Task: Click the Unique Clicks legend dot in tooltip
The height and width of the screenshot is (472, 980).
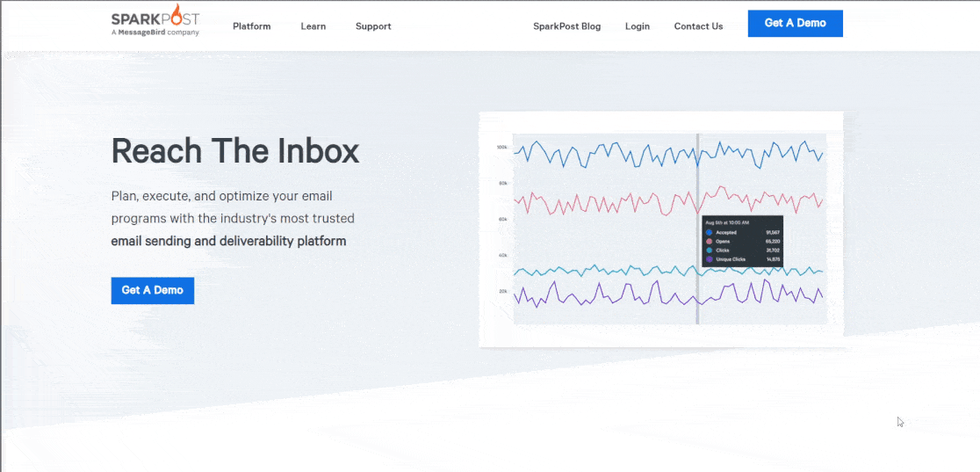Action: pyautogui.click(x=709, y=259)
